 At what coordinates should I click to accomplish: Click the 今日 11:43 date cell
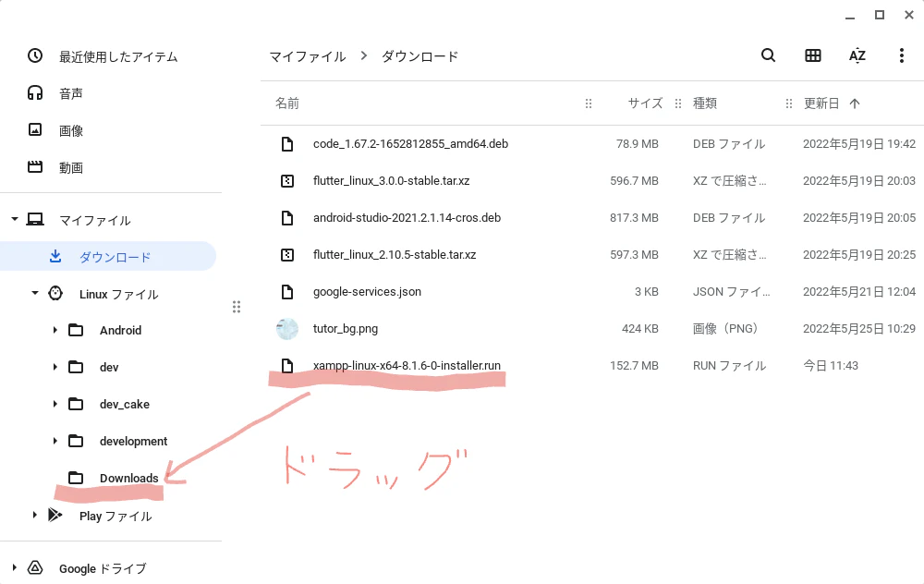point(831,366)
